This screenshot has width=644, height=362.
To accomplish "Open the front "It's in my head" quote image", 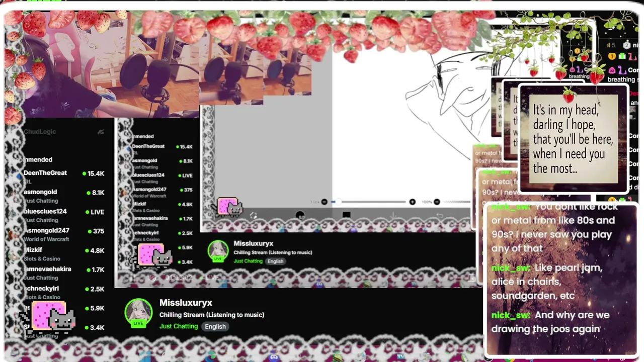I will (x=574, y=138).
